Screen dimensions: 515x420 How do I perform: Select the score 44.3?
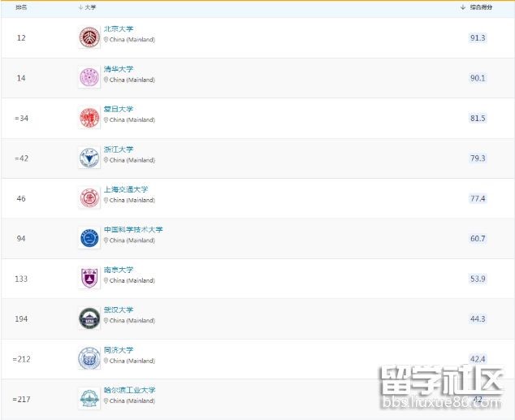[x=478, y=318]
